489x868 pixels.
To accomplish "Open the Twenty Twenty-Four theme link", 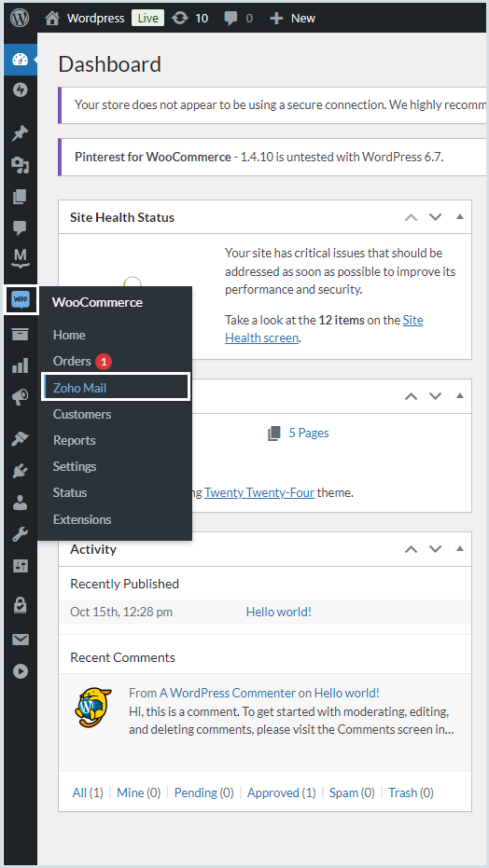I will [x=259, y=492].
